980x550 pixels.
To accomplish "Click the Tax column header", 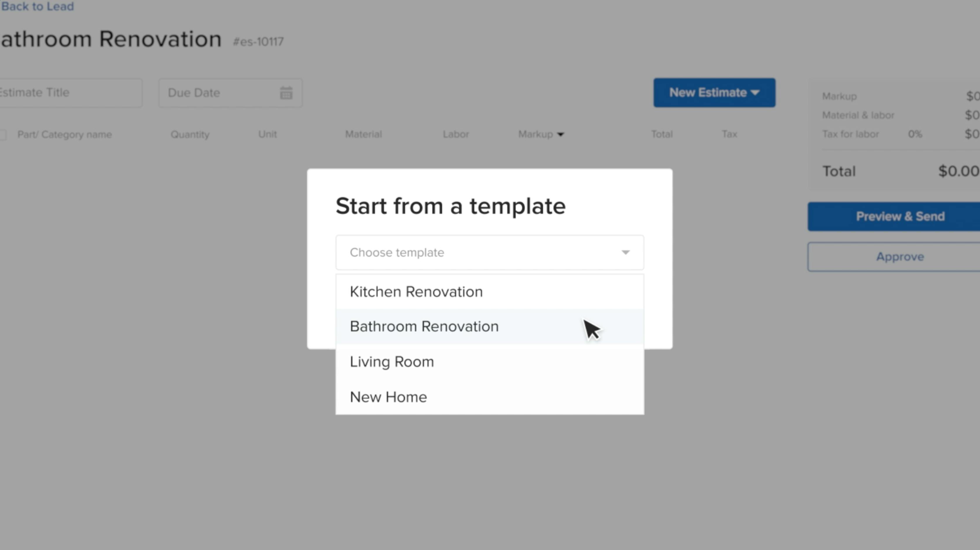I will pos(729,134).
